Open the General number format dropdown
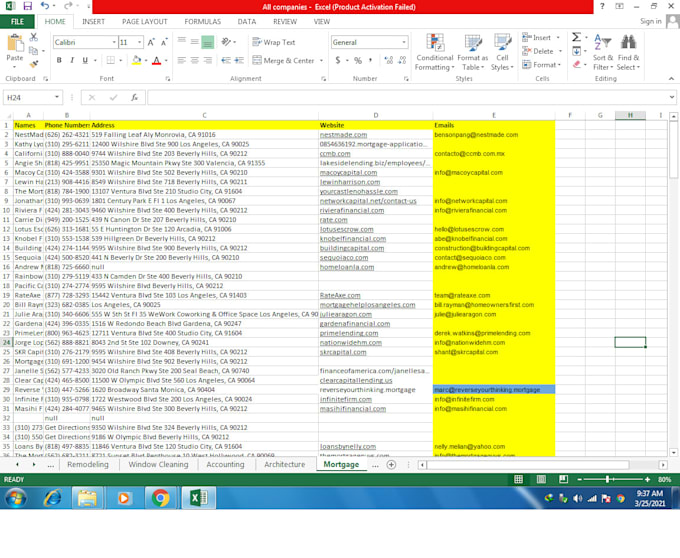Screen dimensions: 680x558 (404, 42)
